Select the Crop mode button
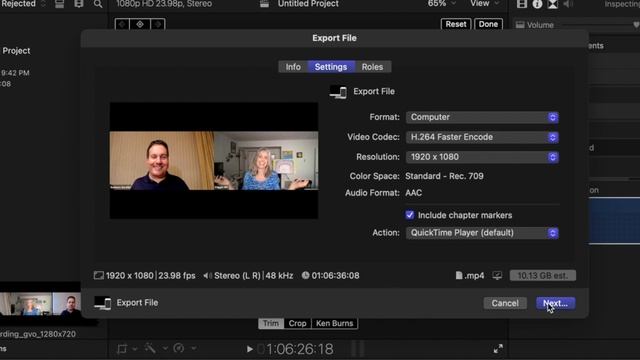The image size is (640, 360). coord(298,323)
